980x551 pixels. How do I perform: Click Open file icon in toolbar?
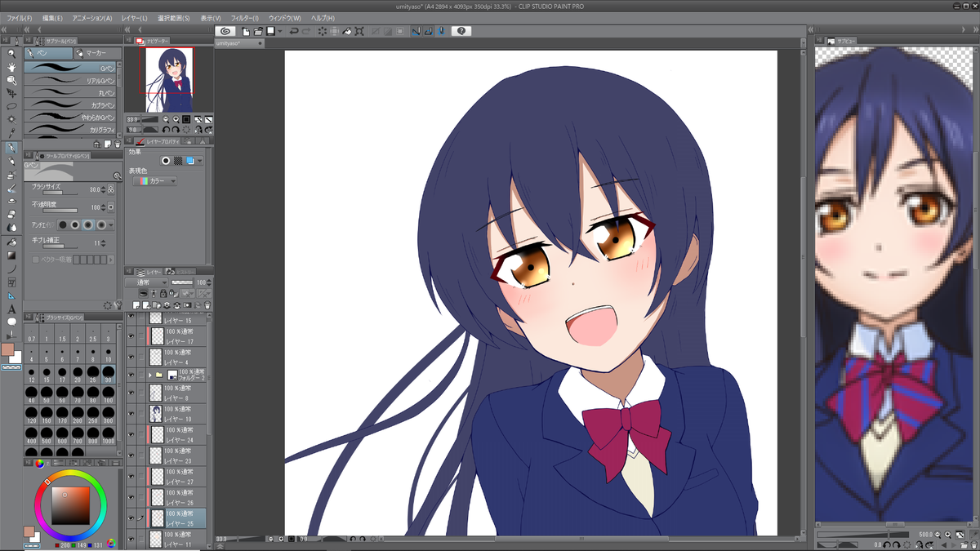click(258, 31)
